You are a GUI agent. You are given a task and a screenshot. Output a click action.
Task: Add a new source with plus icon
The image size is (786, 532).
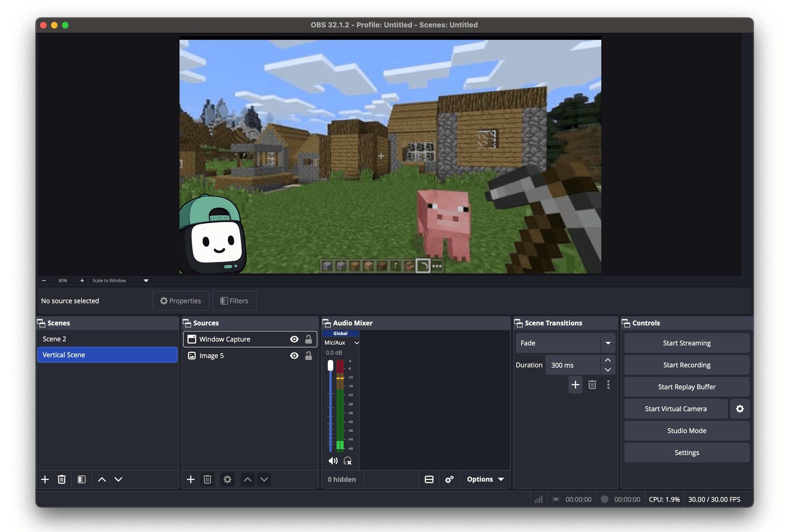coord(191,479)
